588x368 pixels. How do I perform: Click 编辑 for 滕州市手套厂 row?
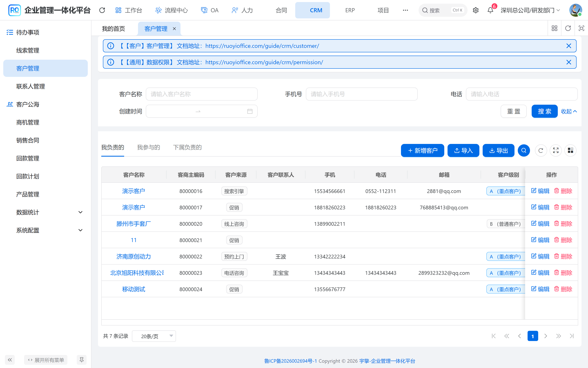point(540,224)
